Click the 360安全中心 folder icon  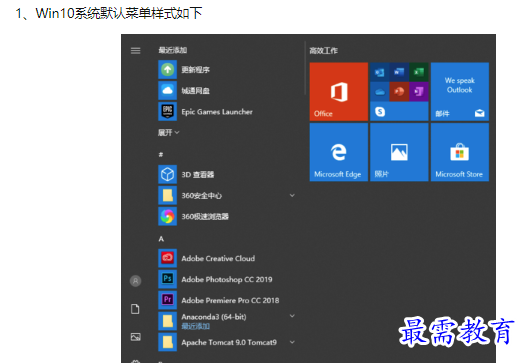point(167,195)
